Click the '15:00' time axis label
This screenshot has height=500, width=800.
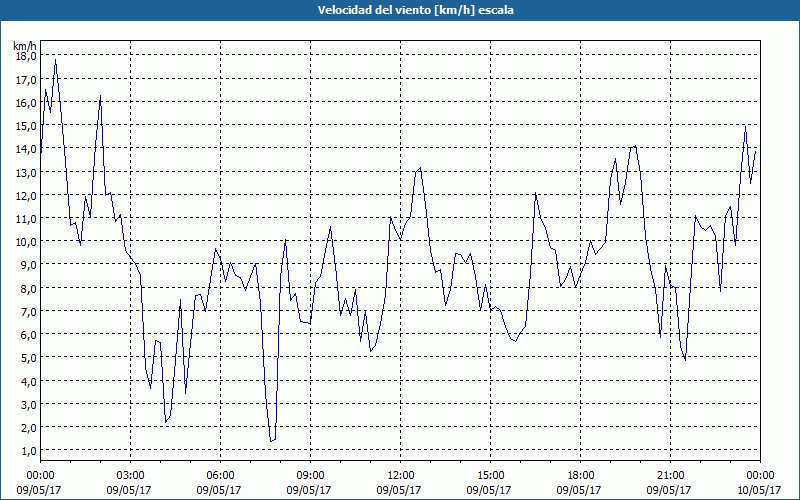coord(490,476)
